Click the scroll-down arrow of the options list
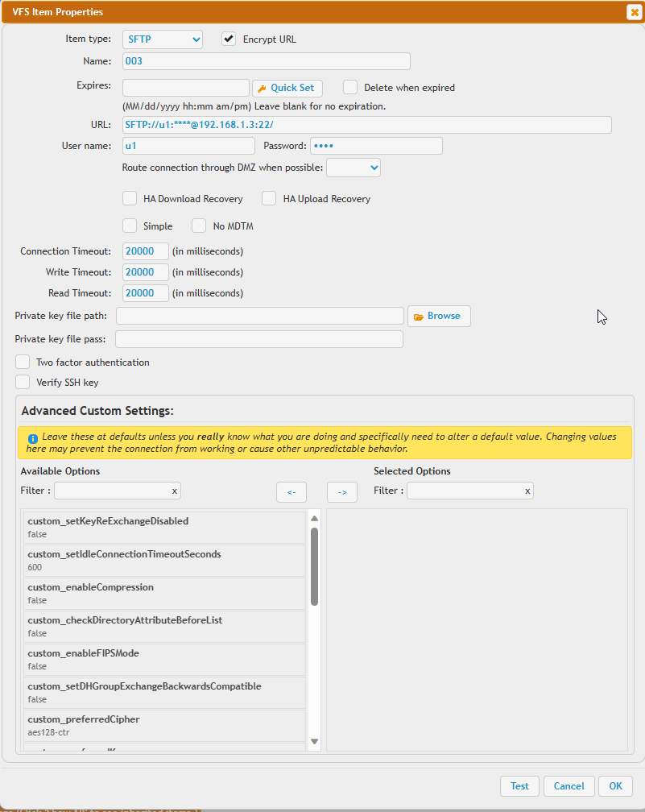 315,739
